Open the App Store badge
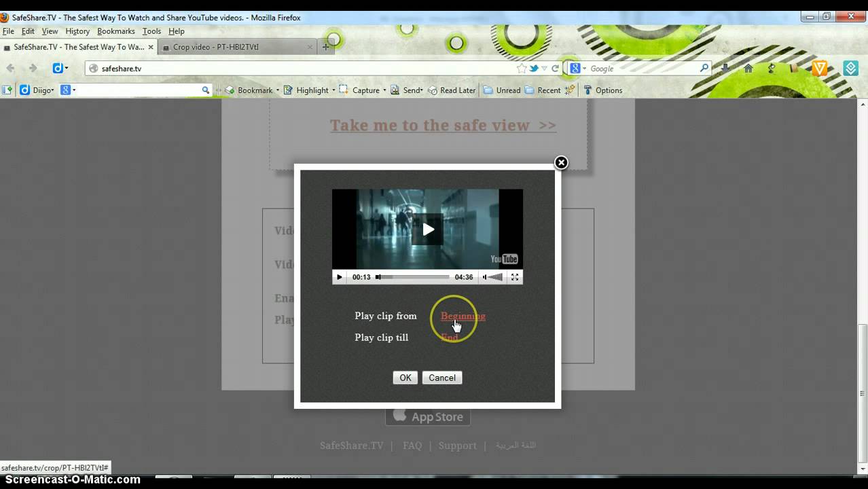 tap(428, 416)
